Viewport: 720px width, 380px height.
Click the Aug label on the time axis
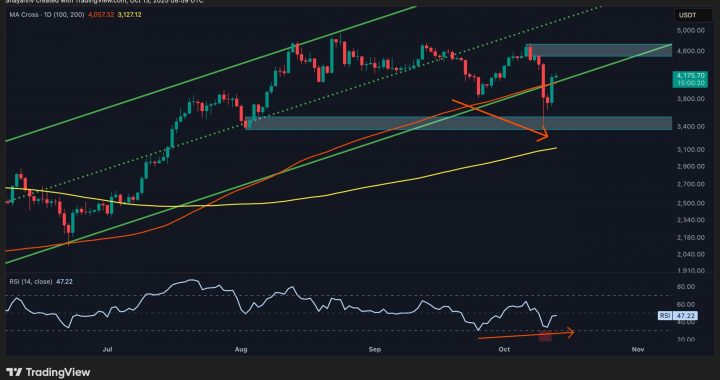(x=241, y=350)
